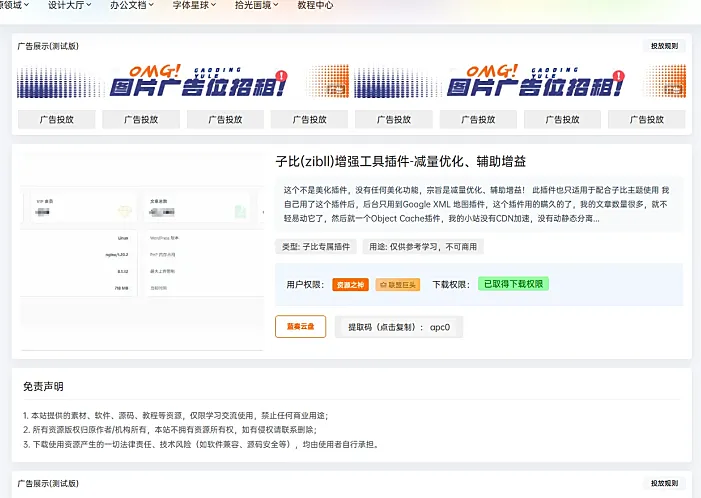
Task: Click the green 已取得下载权限 badge
Action: (513, 284)
